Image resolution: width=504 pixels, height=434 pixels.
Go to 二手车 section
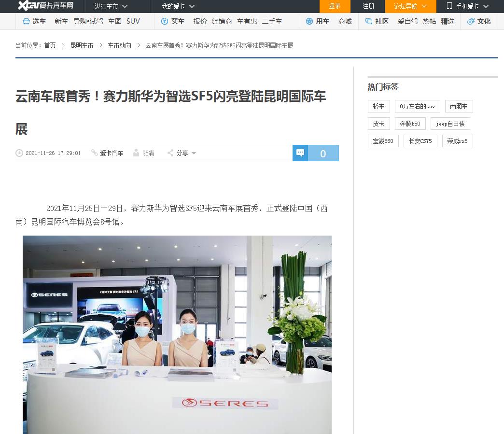[272, 22]
